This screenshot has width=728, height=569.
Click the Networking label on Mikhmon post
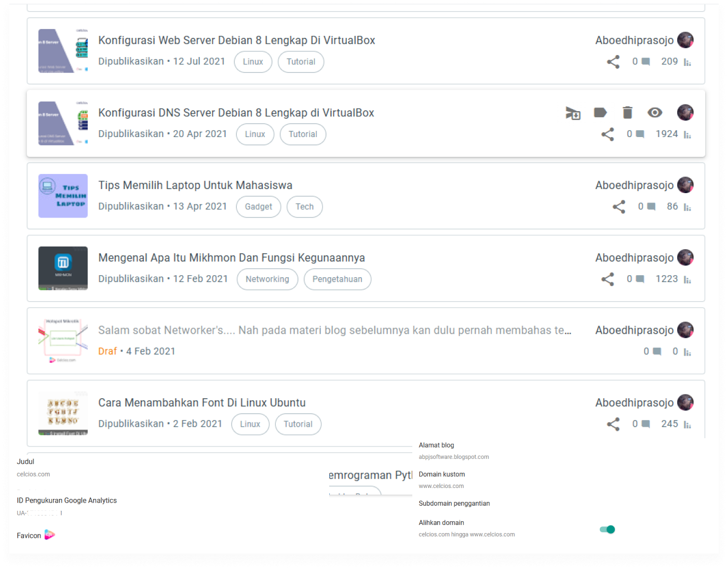[267, 279]
